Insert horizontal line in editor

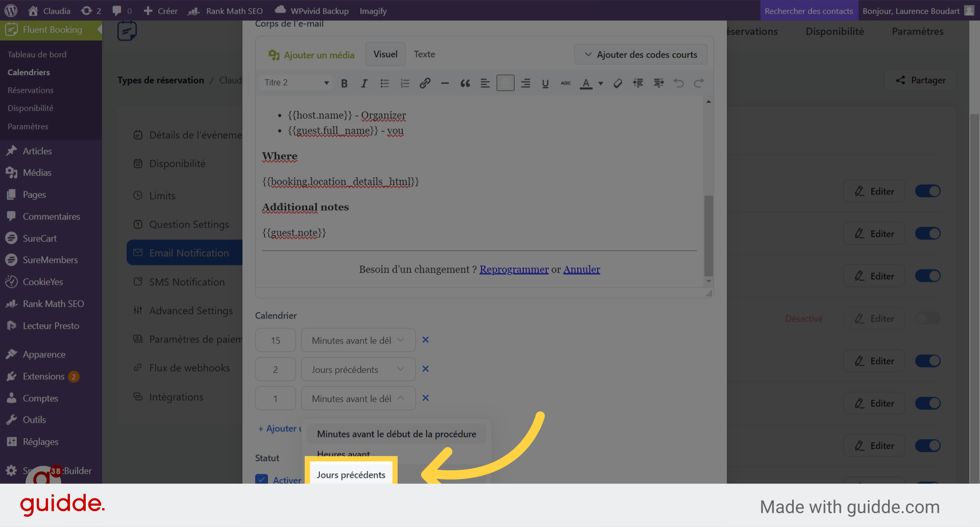445,83
